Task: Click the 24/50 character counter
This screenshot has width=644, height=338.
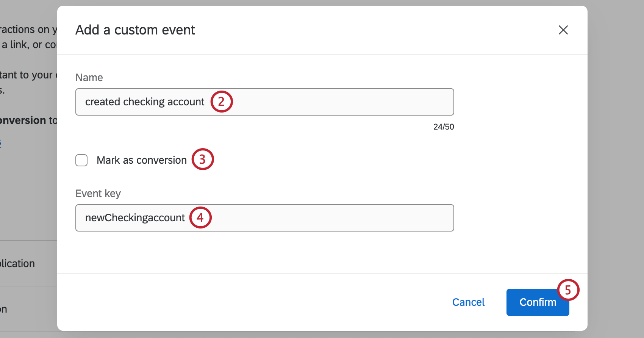Action: pyautogui.click(x=444, y=127)
